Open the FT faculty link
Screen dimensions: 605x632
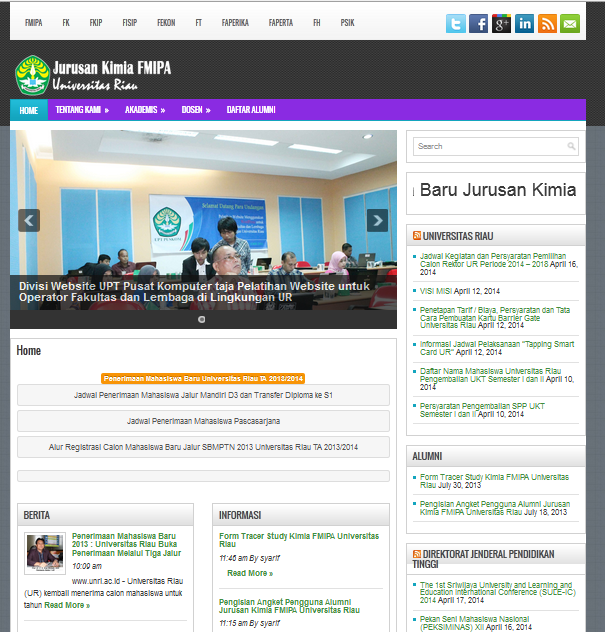coord(198,23)
